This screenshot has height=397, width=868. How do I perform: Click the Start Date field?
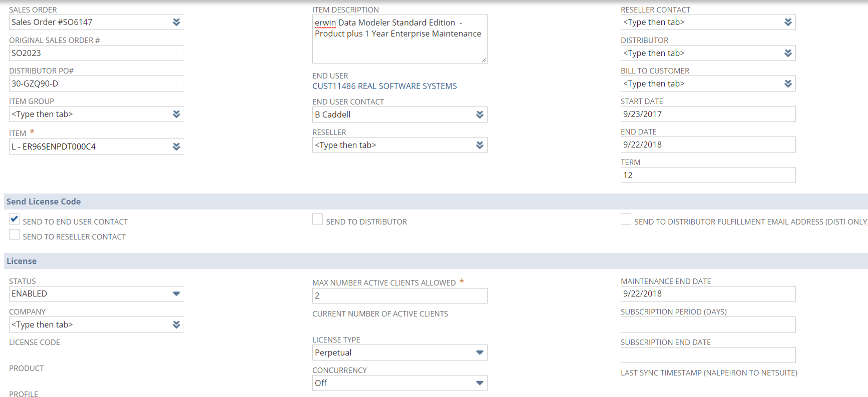(708, 114)
